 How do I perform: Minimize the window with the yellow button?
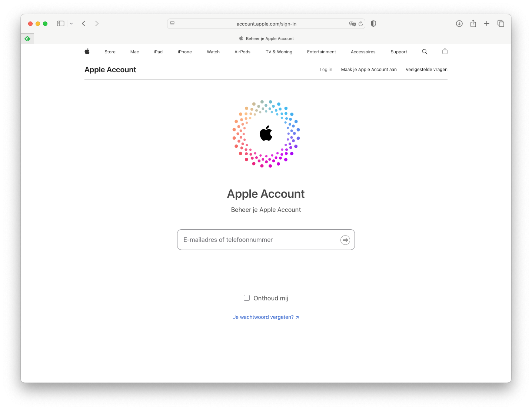(38, 24)
